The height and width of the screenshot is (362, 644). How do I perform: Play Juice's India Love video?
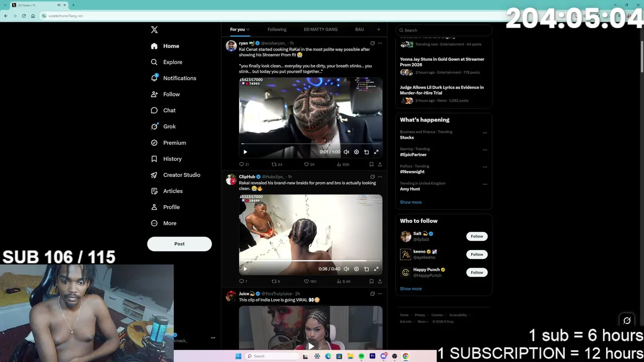pos(311,346)
